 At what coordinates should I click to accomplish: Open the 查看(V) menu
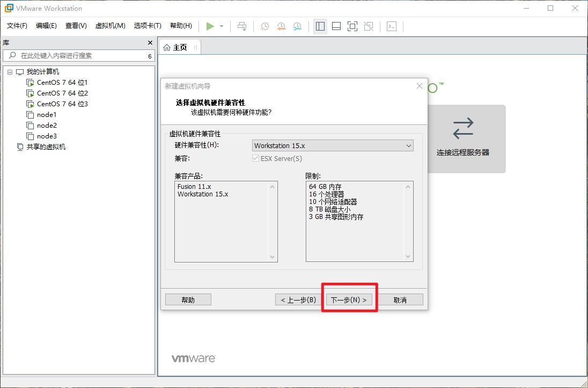(x=76, y=26)
